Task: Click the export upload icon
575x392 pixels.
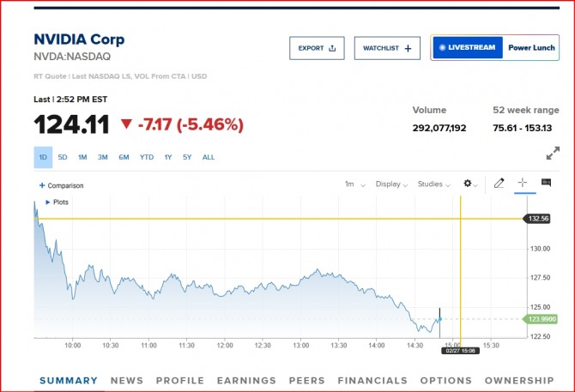Action: [x=332, y=48]
